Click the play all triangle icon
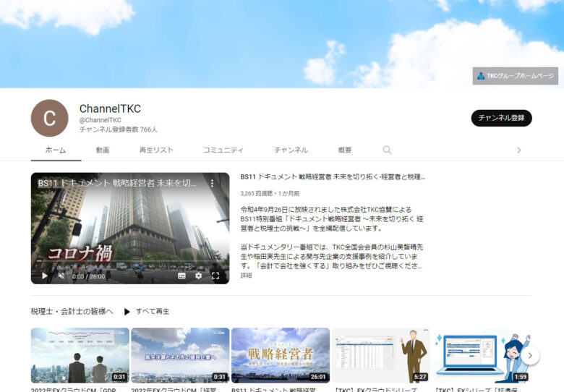This screenshot has width=564, height=392. (x=127, y=312)
